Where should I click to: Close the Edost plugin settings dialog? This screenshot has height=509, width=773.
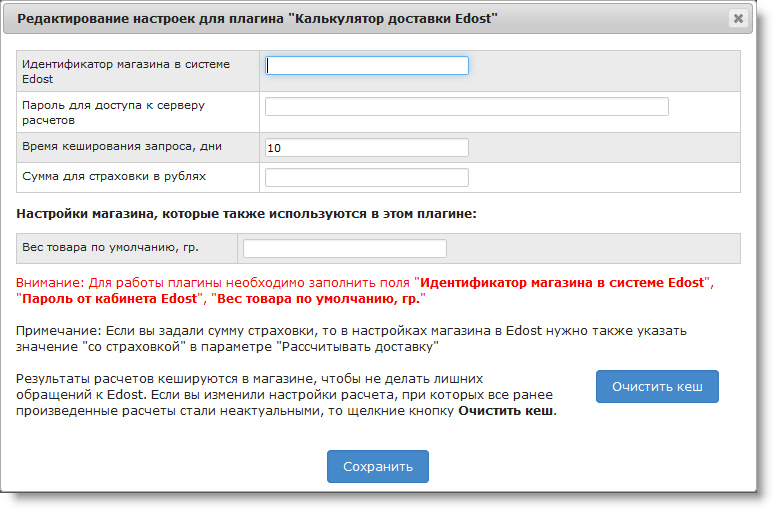738,19
